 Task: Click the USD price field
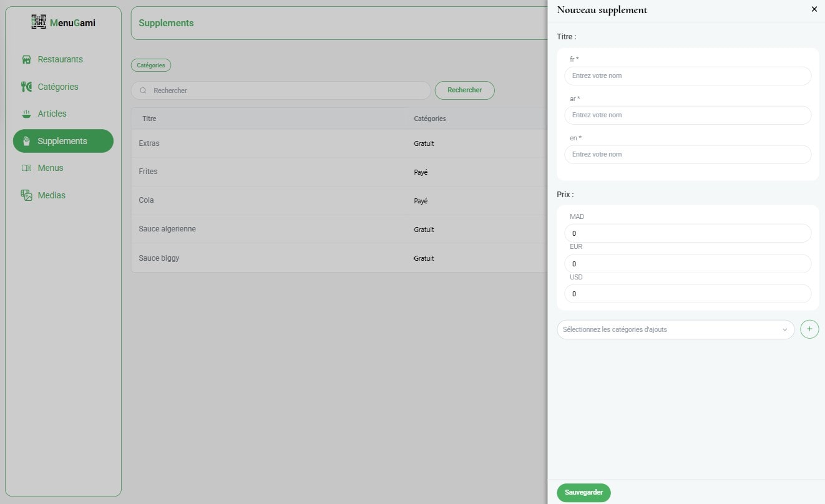(x=687, y=294)
